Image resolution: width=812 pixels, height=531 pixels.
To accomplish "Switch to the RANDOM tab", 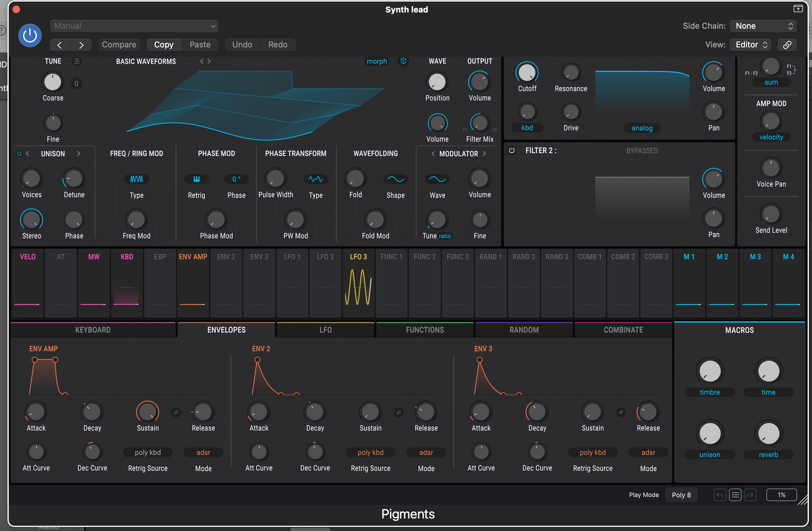I will click(x=524, y=330).
